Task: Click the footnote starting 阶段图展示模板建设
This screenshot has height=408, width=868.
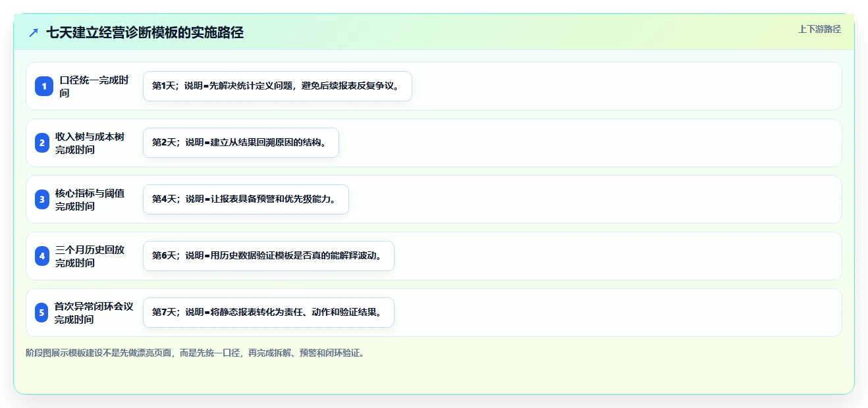Action: pos(195,353)
